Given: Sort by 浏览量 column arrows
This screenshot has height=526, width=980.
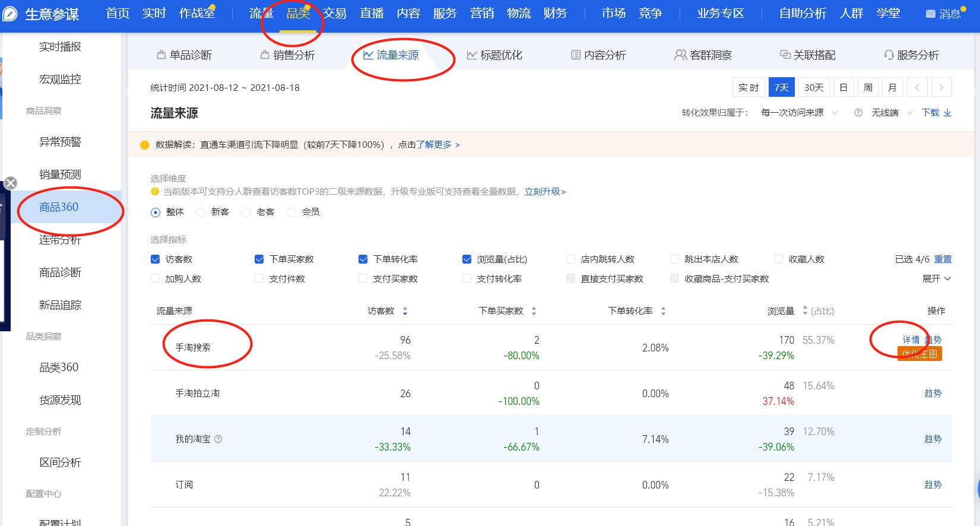Looking at the screenshot, I should click(x=805, y=310).
